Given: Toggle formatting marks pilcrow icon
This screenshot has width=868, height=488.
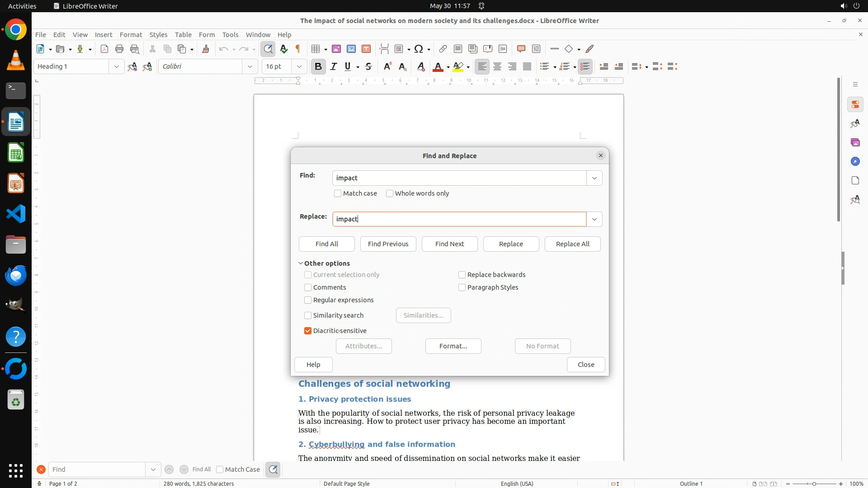Looking at the screenshot, I should coord(298,49).
